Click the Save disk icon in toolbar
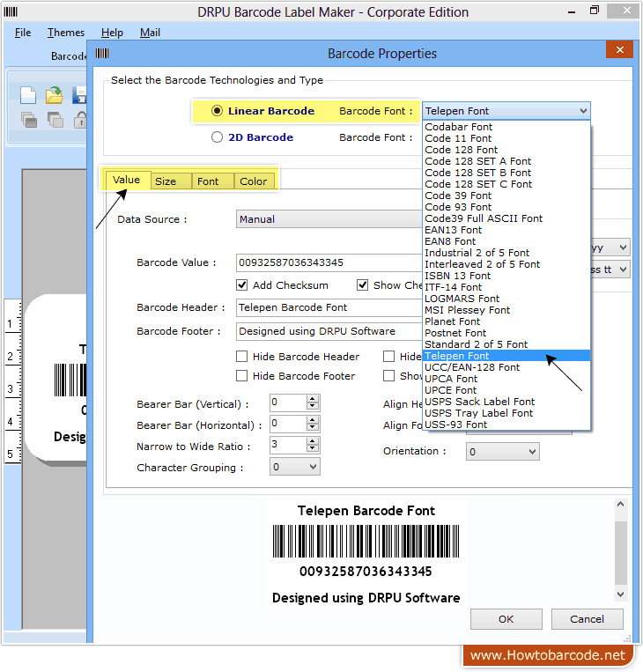This screenshot has width=643, height=672. tap(79, 95)
